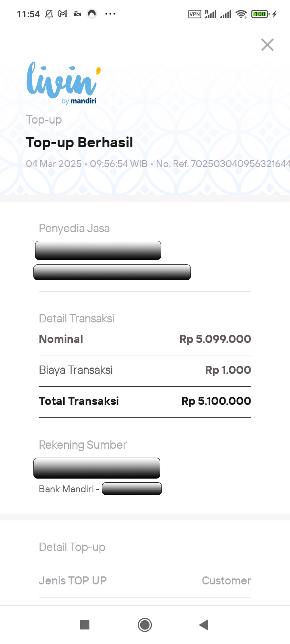290x644 pixels.
Task: Tap the Biaya Transaksi Rp 1.000 row
Action: [x=145, y=370]
